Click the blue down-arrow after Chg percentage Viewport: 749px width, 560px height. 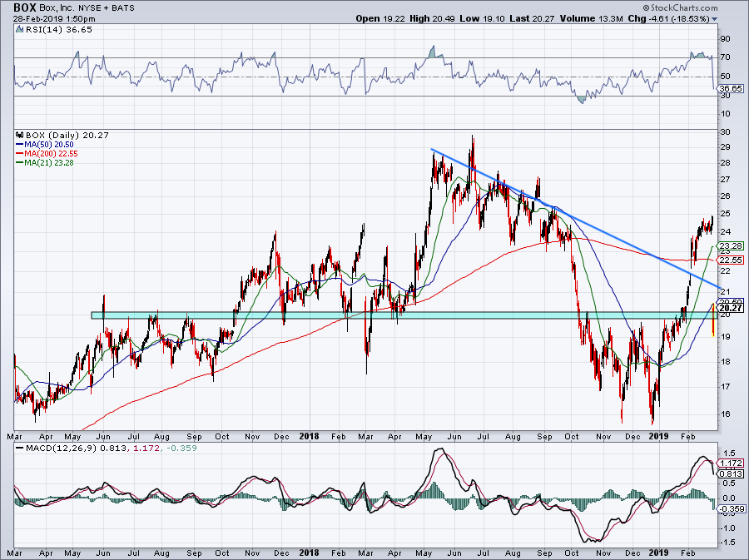[715, 19]
